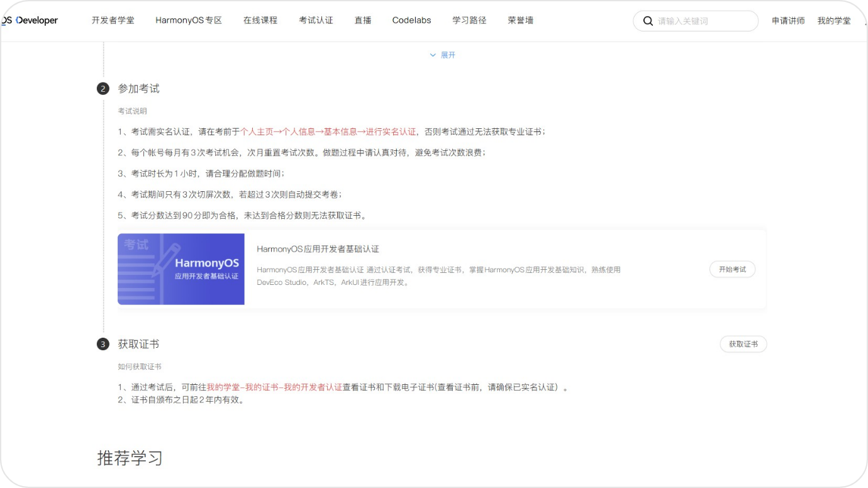
Task: Expand the collapsed section via 展开
Action: click(442, 55)
